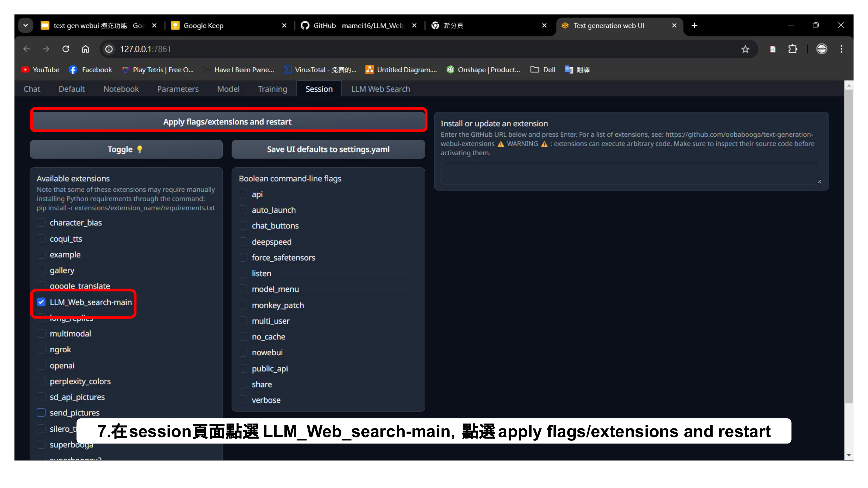The height and width of the screenshot is (488, 868).
Task: Enable the share flag
Action: [x=243, y=384]
